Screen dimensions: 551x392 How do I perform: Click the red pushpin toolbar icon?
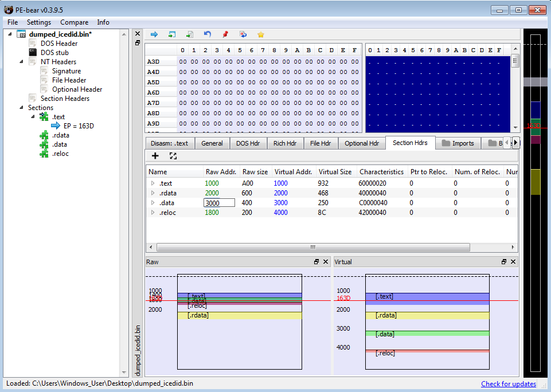click(x=225, y=34)
